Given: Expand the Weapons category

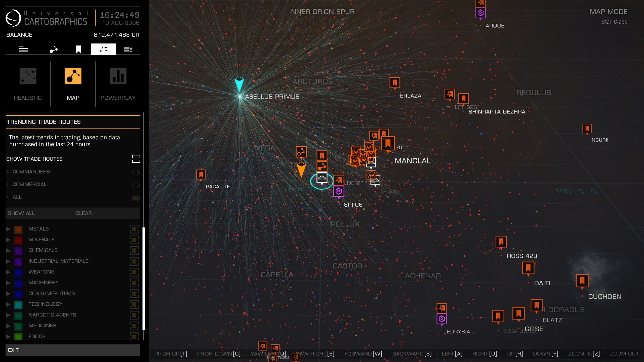Looking at the screenshot, I should 8,272.
